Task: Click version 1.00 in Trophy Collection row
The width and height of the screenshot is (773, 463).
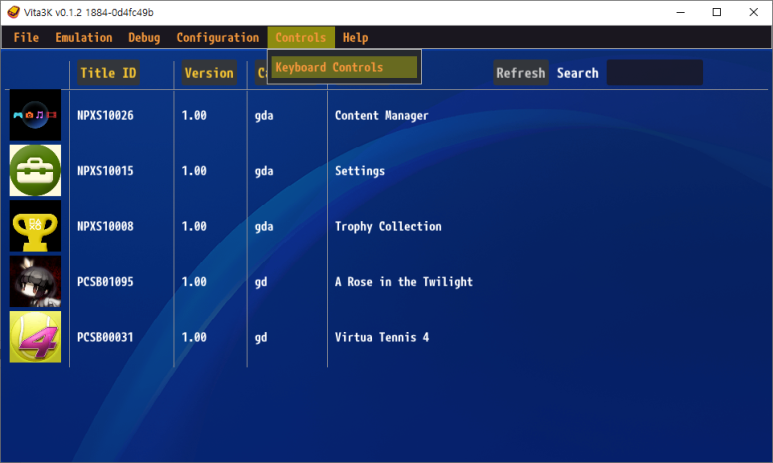Action: point(194,226)
